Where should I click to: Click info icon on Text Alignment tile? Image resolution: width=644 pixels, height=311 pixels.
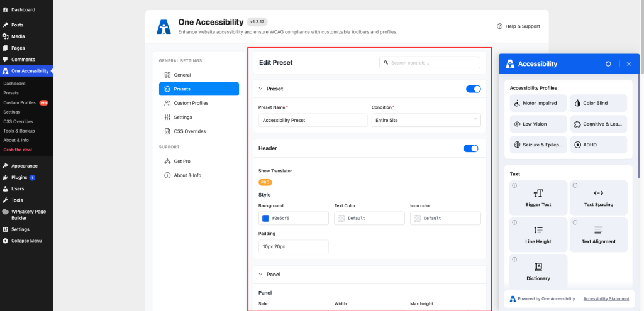tap(575, 222)
